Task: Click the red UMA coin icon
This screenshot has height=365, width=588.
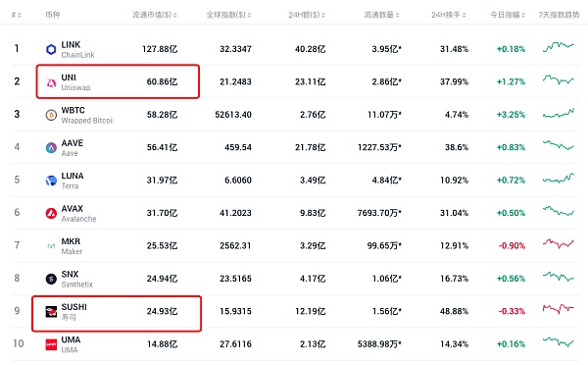Action: [x=51, y=344]
